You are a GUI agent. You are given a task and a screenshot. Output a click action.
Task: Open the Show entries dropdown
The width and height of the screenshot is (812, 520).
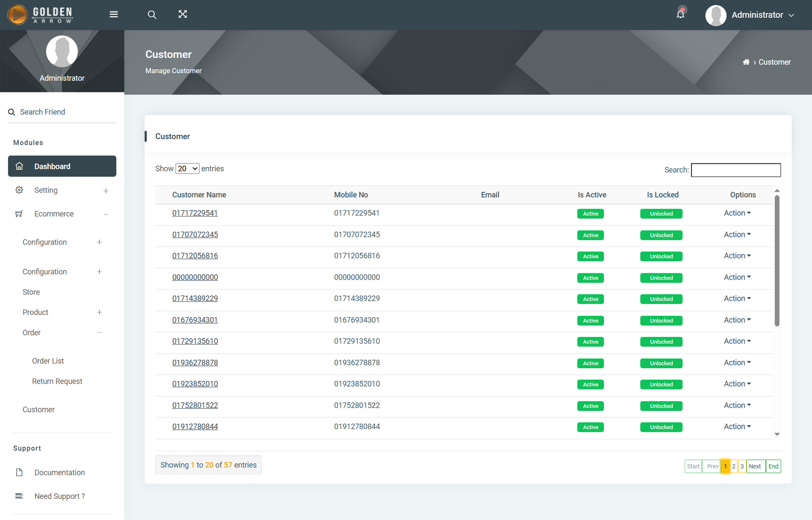click(x=187, y=169)
